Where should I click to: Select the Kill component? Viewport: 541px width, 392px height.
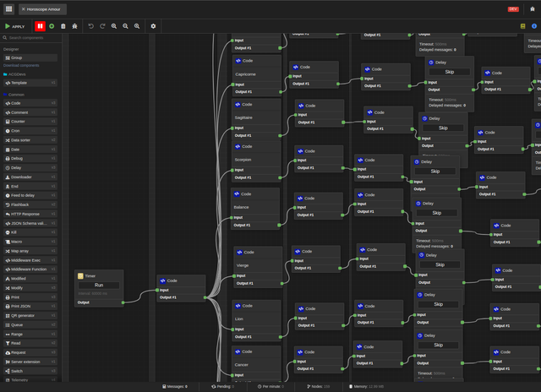click(30, 232)
